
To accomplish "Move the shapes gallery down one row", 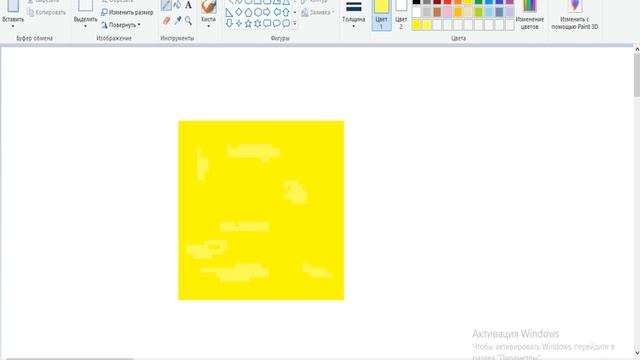I will coord(295,13).
